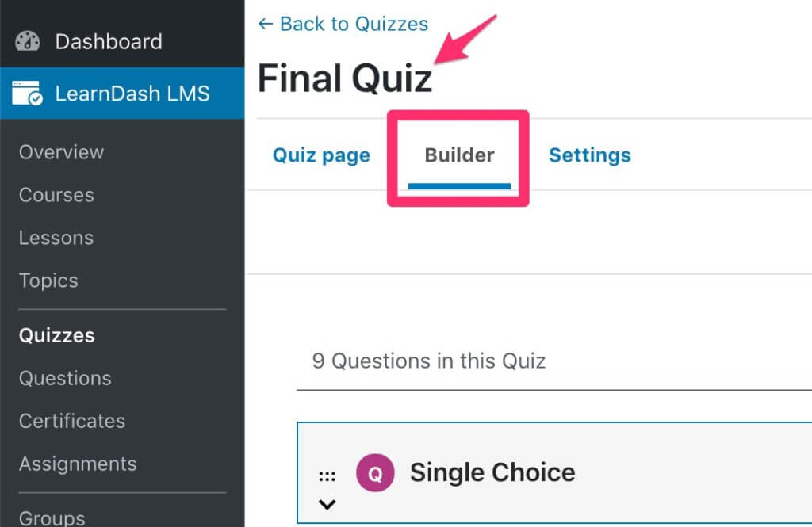Navigate to Certificates in sidebar
The height and width of the screenshot is (527, 812).
coord(72,421)
